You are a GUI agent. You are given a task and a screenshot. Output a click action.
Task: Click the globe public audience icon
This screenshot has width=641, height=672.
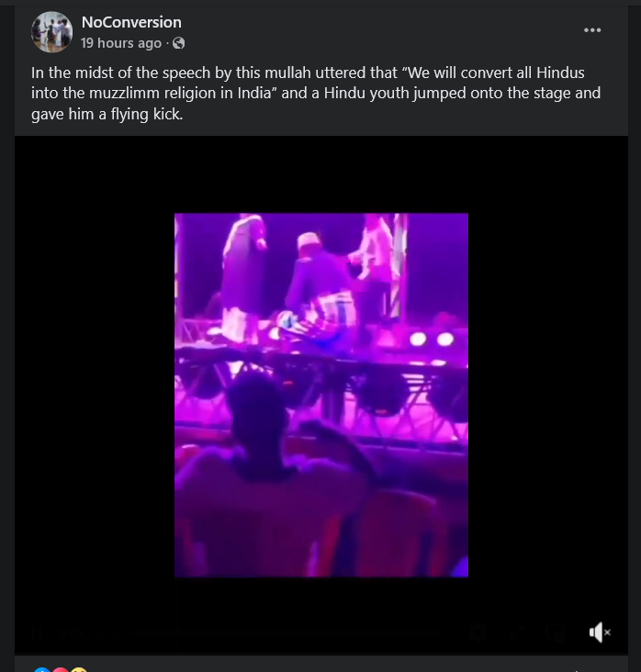pos(178,43)
